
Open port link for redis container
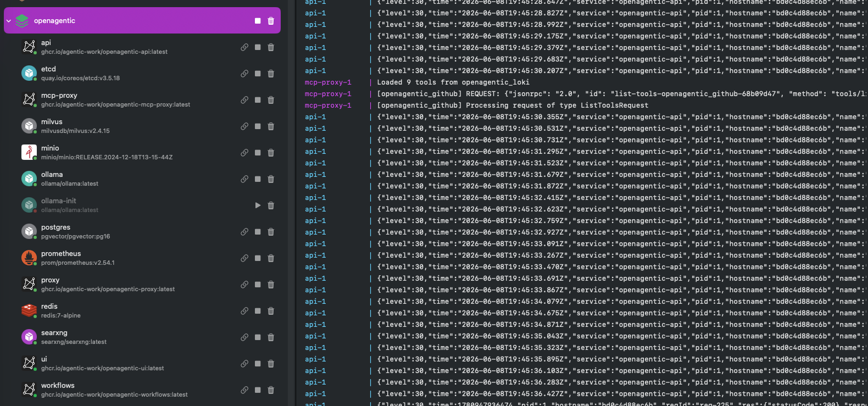(x=244, y=311)
